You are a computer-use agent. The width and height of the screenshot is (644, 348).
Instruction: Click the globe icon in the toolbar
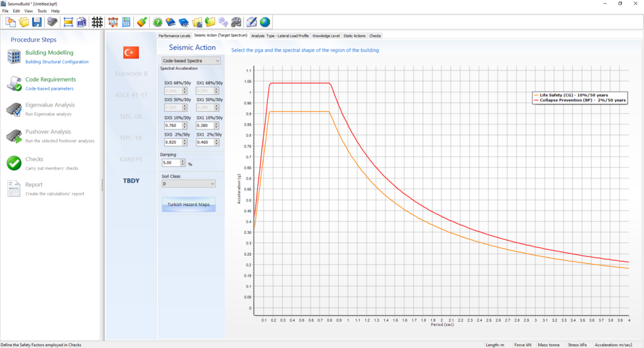(265, 22)
